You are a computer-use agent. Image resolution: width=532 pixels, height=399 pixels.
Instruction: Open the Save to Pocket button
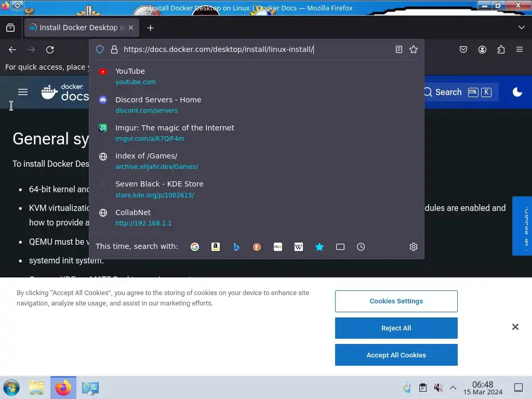tap(463, 49)
